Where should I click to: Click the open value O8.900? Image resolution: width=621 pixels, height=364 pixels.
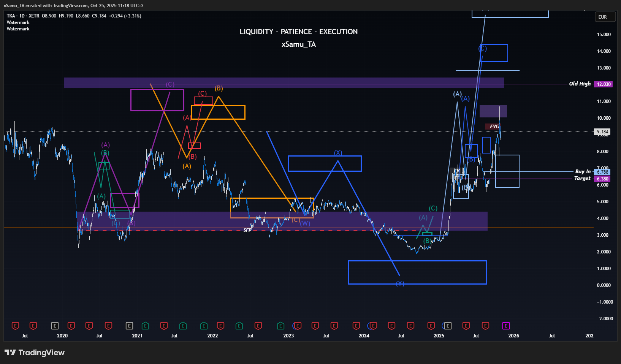[x=49, y=16]
